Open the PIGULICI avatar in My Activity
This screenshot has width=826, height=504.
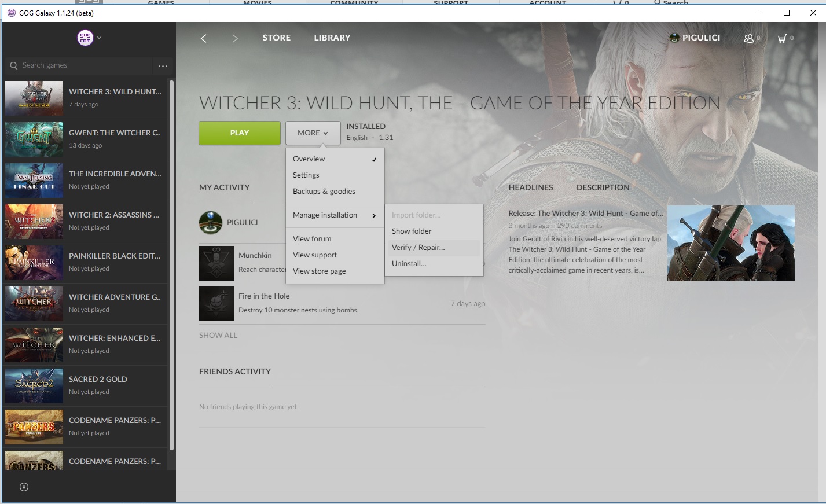click(x=211, y=222)
